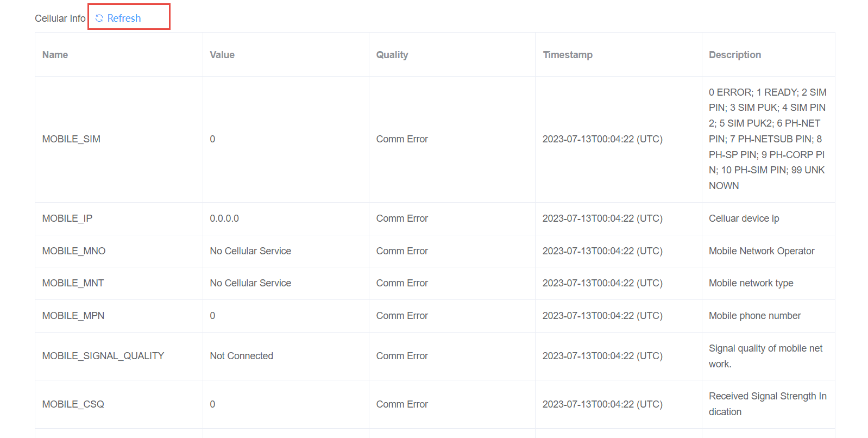Viewport: 868px width, 438px height.
Task: Select the MOBILE_CSQ row name
Action: [73, 404]
